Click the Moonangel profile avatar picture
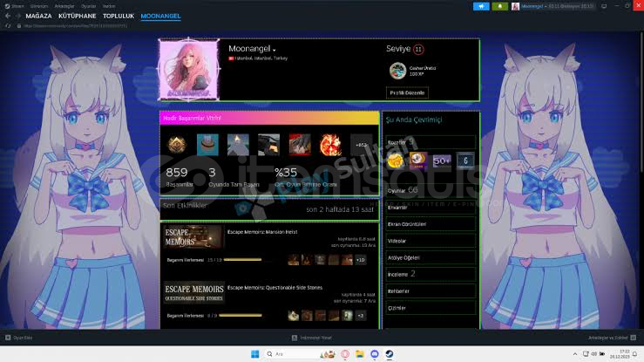644x362 pixels. 189,71
